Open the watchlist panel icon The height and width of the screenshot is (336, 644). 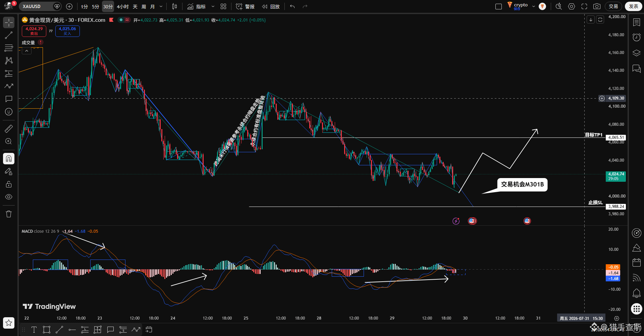tap(636, 22)
